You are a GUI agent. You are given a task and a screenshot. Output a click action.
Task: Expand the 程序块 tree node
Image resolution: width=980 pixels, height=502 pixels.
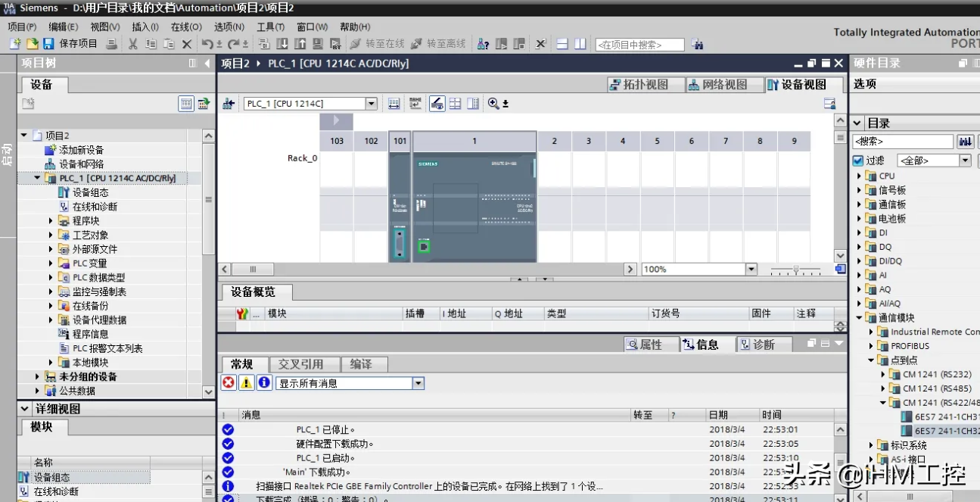click(x=51, y=221)
